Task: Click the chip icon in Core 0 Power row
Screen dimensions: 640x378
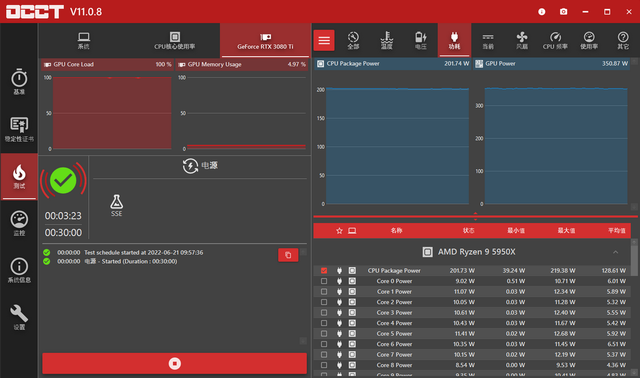Action: pyautogui.click(x=352, y=281)
